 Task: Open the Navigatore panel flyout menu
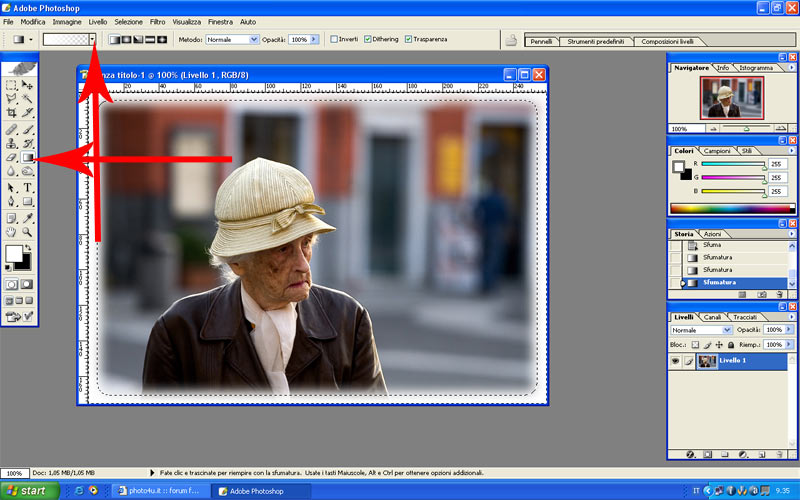[792, 67]
